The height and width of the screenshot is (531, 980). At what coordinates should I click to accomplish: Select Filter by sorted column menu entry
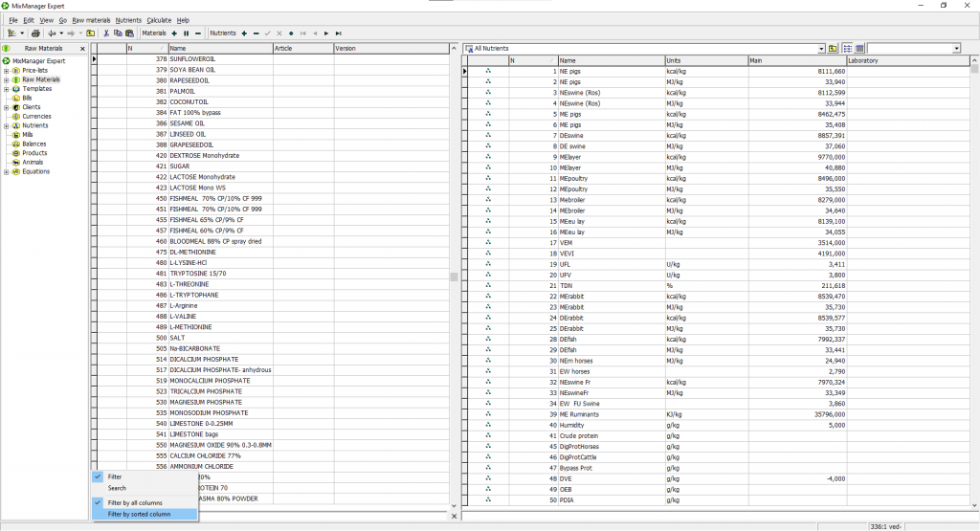139,514
